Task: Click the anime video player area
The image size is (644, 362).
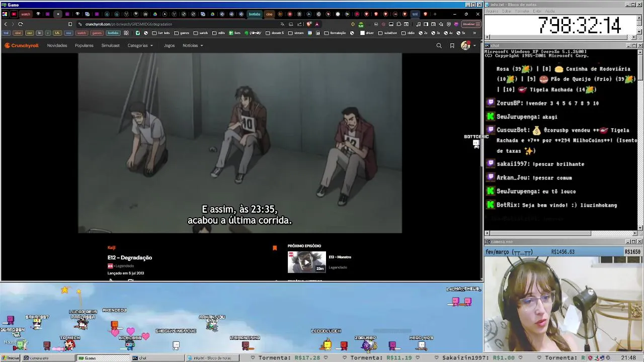Action: [x=240, y=143]
